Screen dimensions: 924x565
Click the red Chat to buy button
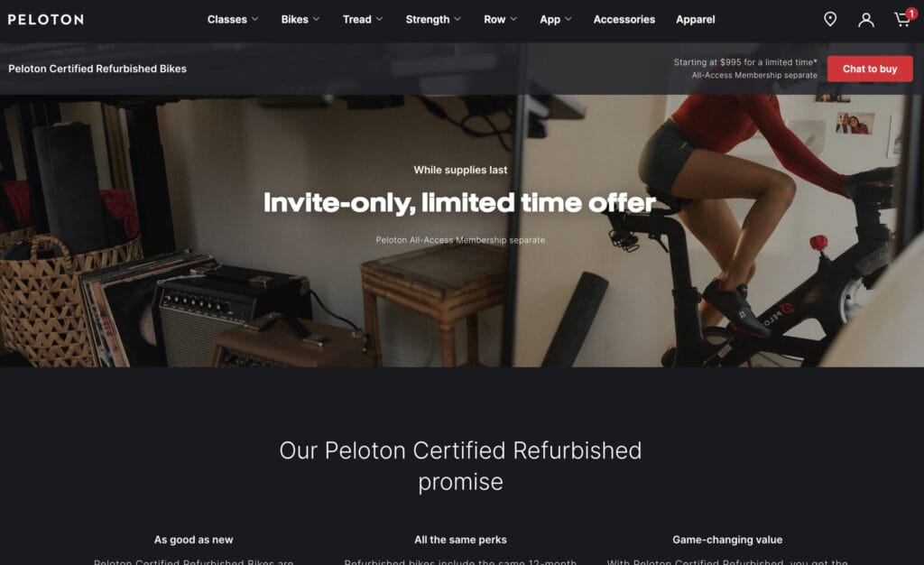click(870, 69)
